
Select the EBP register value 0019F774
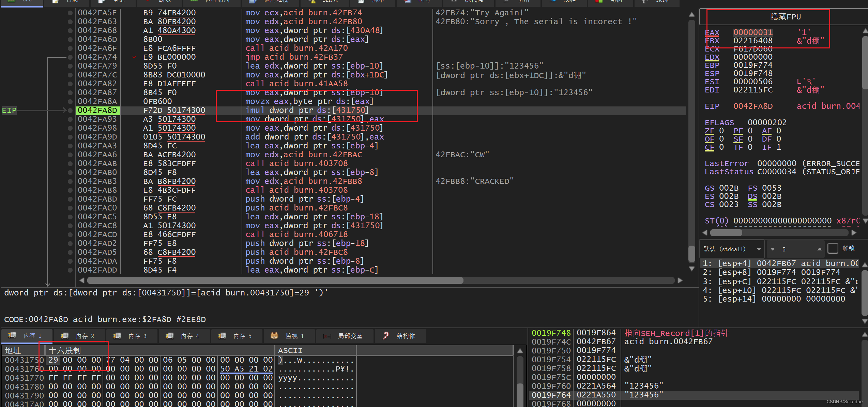[753, 65]
